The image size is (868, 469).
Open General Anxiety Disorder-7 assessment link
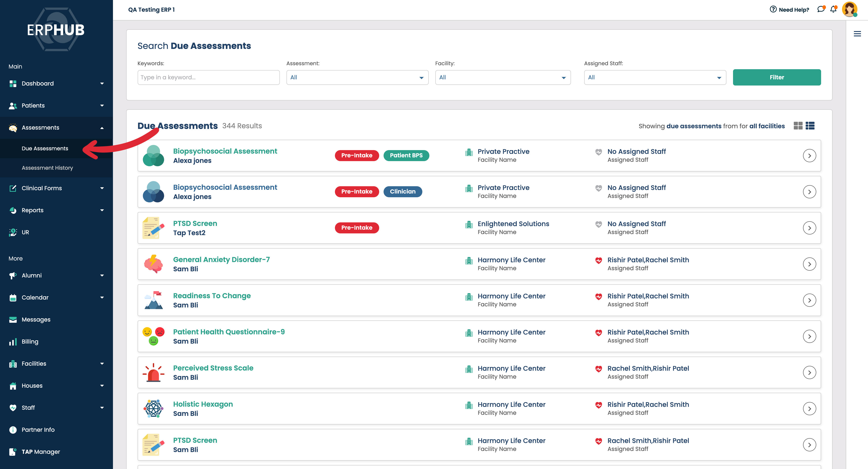tap(221, 260)
